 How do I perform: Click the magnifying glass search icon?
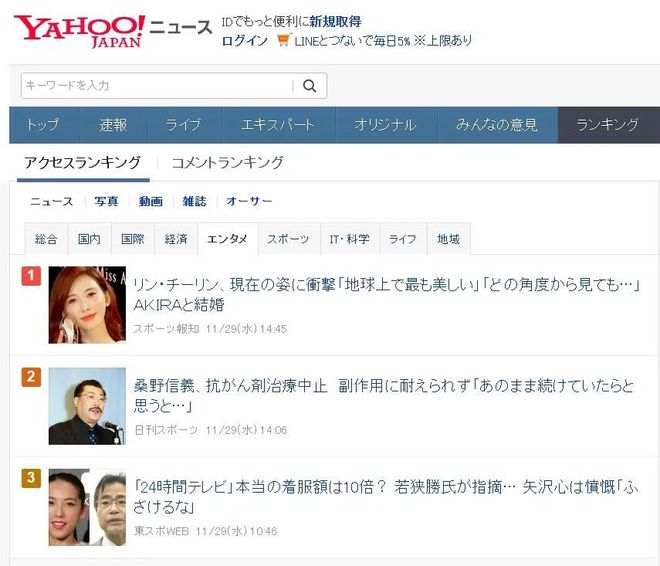click(x=309, y=86)
